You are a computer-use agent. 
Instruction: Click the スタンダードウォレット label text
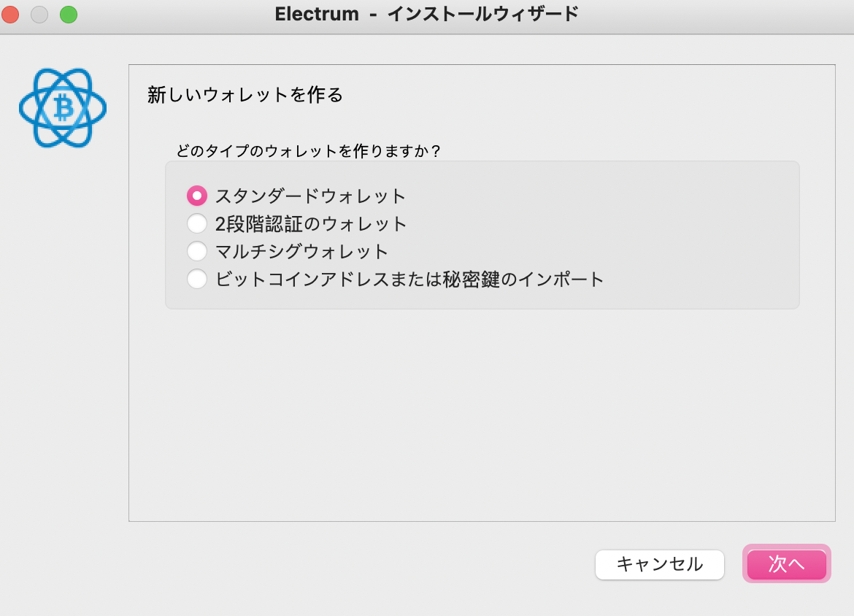pyautogui.click(x=310, y=196)
